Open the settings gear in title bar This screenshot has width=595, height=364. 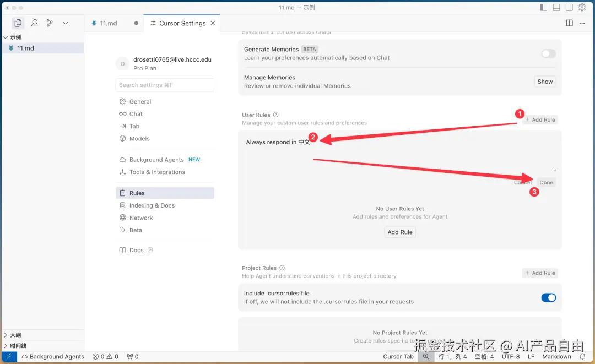click(x=582, y=7)
